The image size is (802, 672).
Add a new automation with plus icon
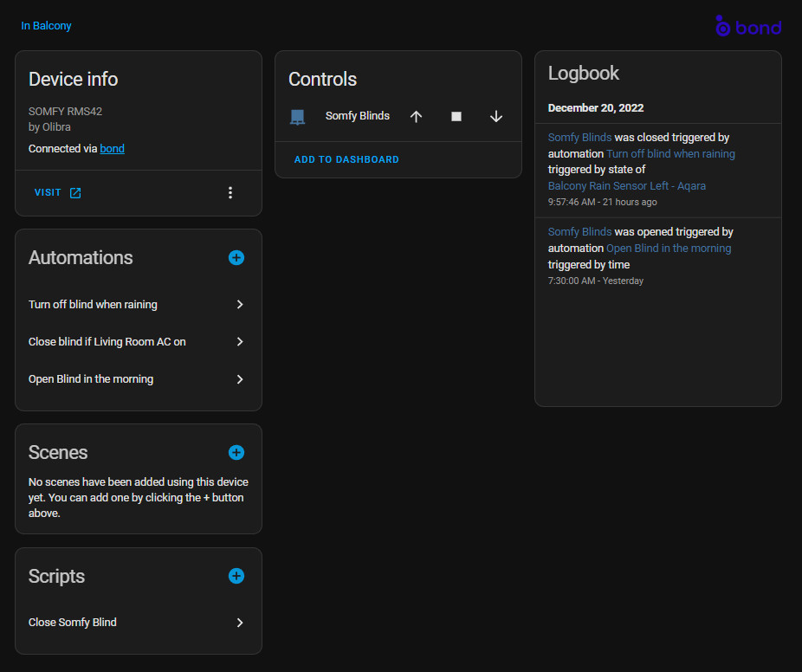pyautogui.click(x=236, y=258)
